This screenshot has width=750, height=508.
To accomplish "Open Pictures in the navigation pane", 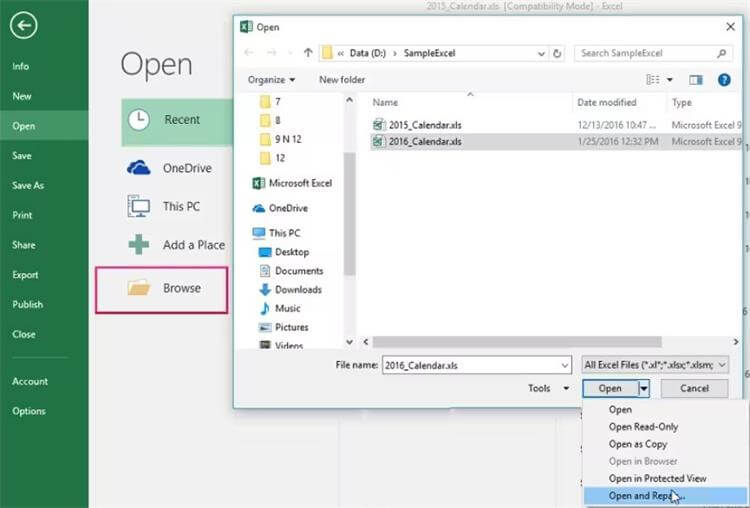I will tap(284, 327).
